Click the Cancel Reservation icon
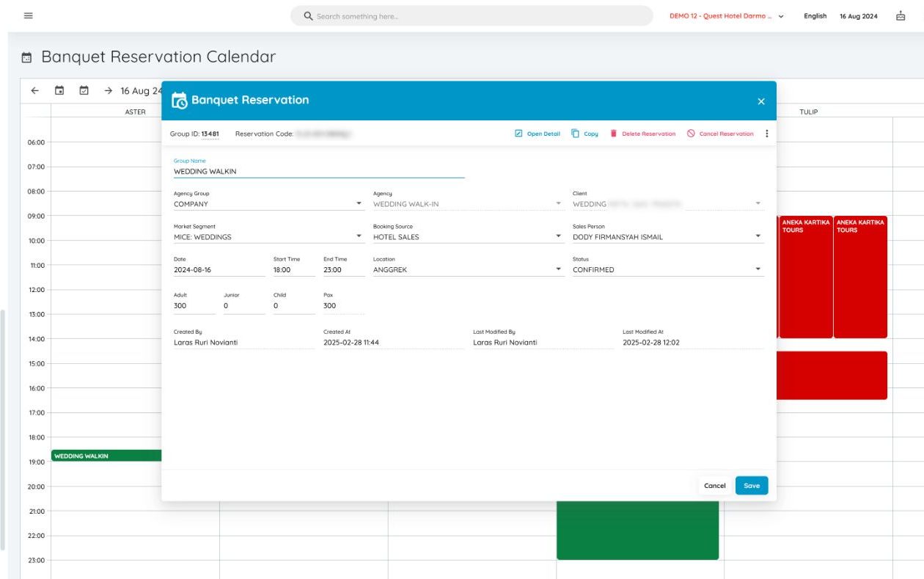Image resolution: width=924 pixels, height=579 pixels. coord(691,134)
